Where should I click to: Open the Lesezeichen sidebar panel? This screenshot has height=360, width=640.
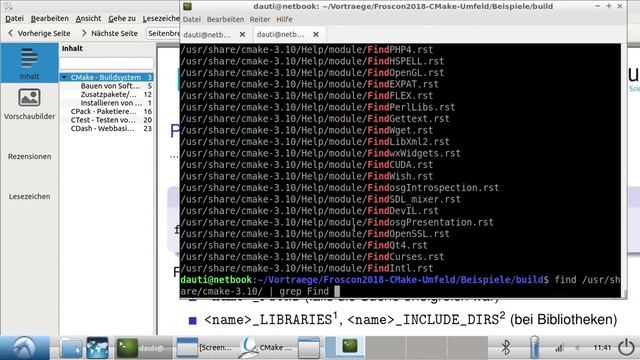29,196
